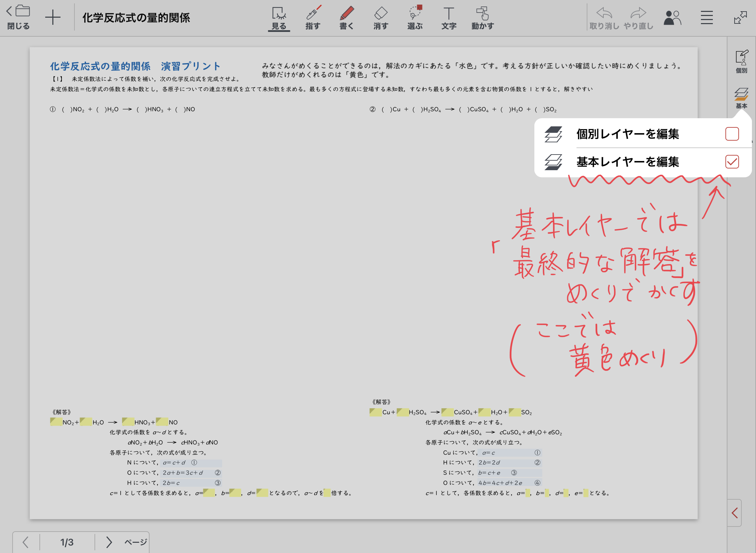
Task: Toggle fullscreen expand icon
Action: click(740, 18)
